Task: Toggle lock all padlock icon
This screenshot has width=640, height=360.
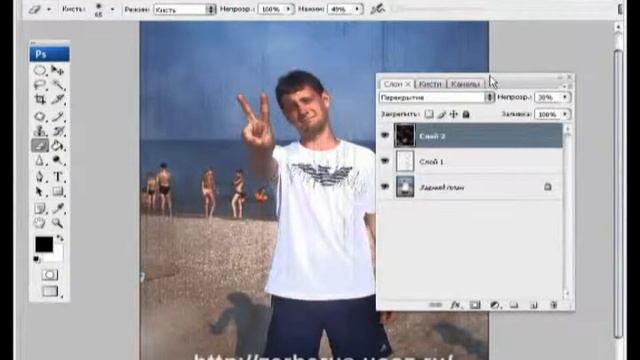Action: (x=466, y=114)
